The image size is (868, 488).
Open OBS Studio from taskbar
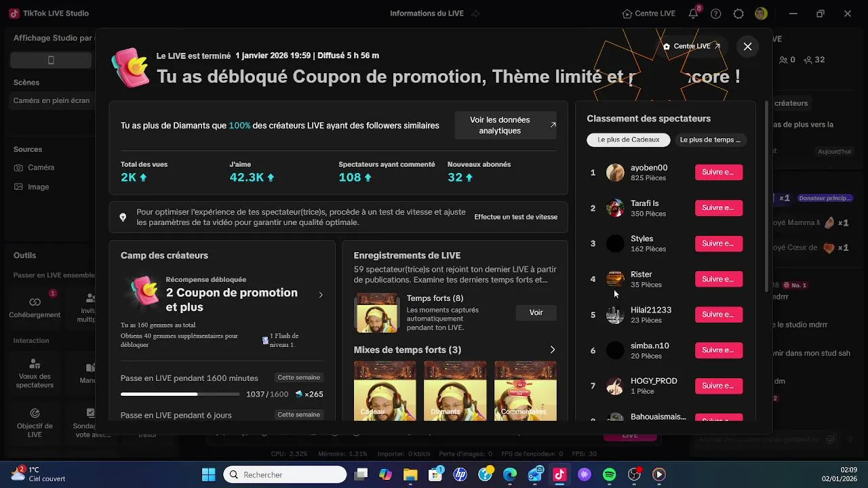click(634, 474)
